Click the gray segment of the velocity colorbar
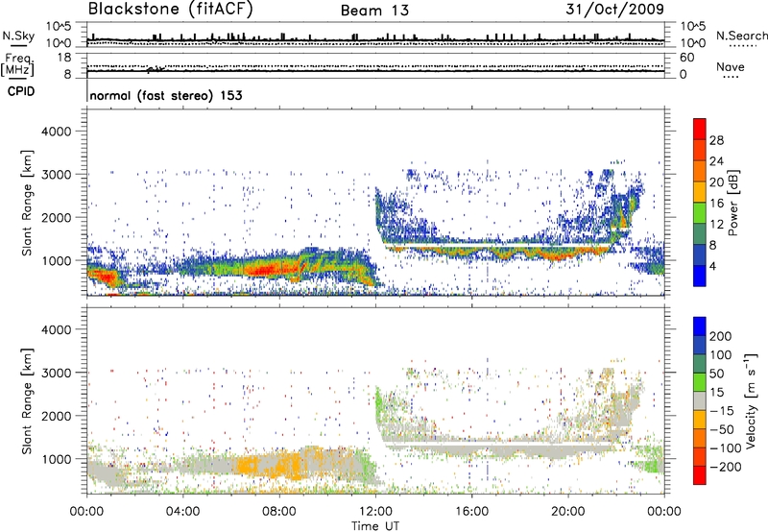 tap(700, 401)
